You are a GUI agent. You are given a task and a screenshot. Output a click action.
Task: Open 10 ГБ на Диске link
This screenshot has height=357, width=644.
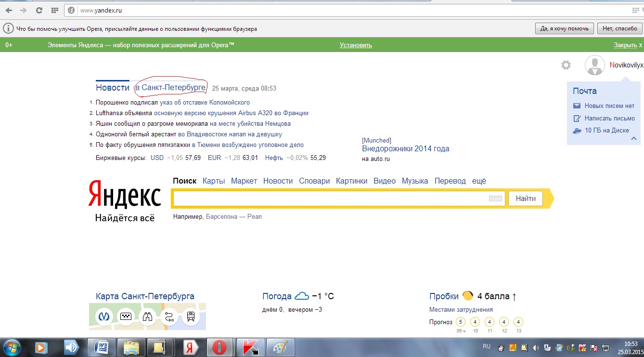click(606, 131)
